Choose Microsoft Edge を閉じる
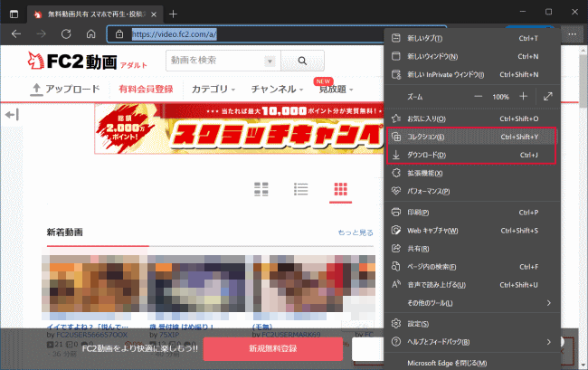588x370 pixels. point(472,363)
